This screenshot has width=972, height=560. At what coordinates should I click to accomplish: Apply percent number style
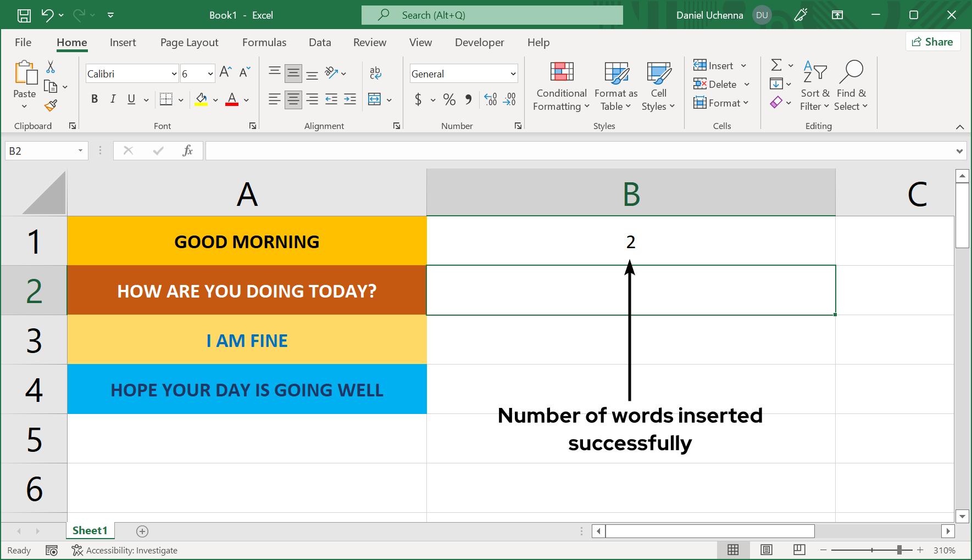449,99
